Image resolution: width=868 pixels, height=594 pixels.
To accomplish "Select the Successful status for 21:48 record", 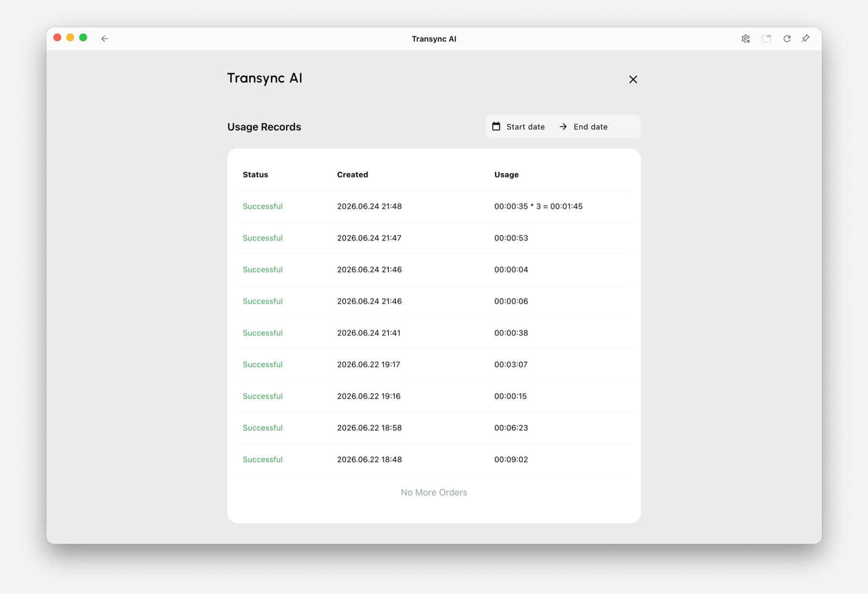I will point(262,206).
